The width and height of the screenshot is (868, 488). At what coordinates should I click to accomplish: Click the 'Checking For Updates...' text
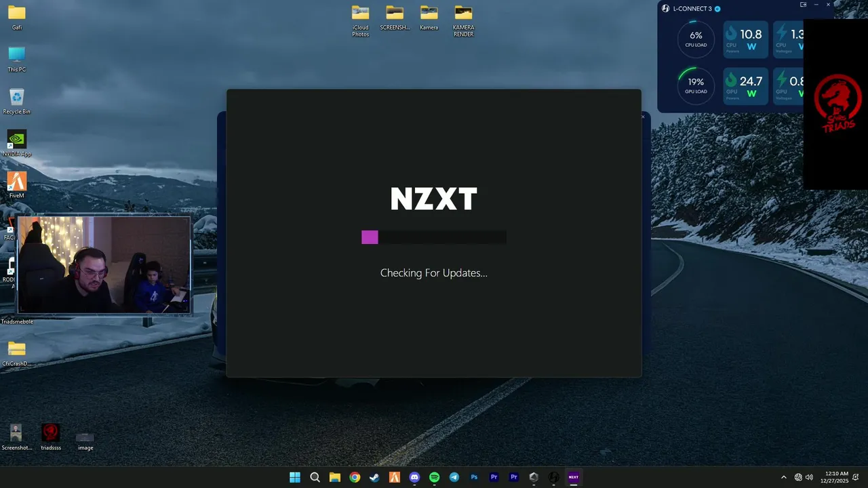(434, 273)
